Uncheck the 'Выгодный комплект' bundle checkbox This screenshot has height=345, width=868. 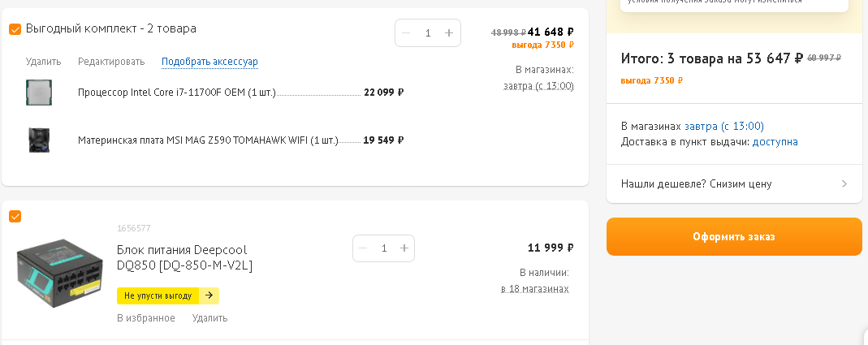pyautogui.click(x=15, y=29)
